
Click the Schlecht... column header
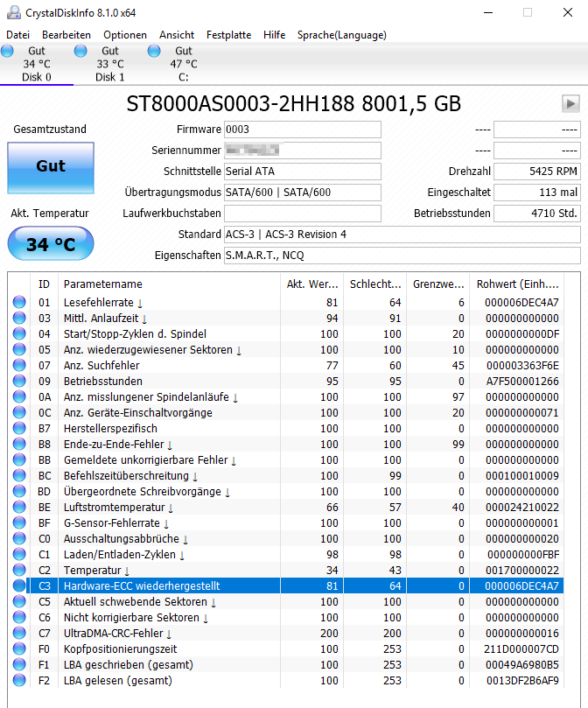pos(375,284)
